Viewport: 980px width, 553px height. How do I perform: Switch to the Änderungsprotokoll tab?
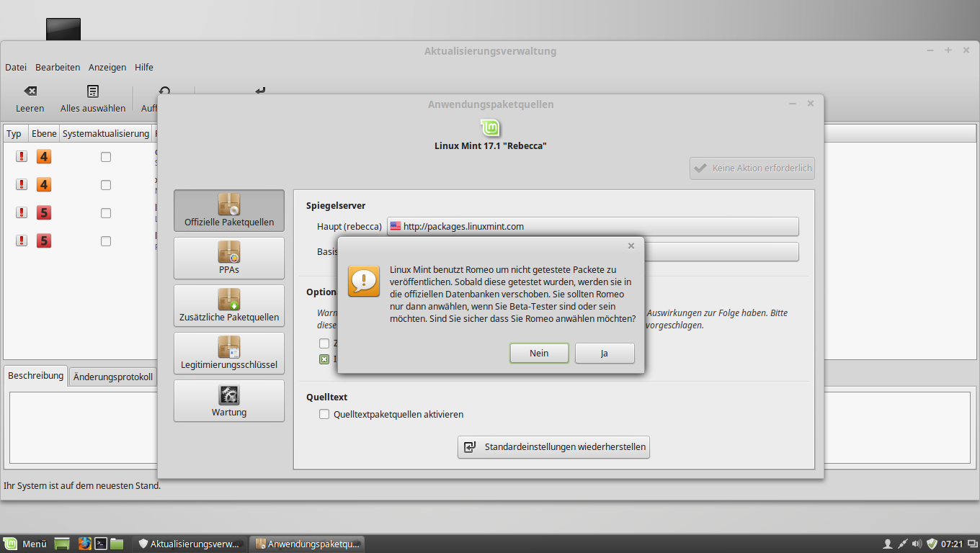pyautogui.click(x=113, y=377)
